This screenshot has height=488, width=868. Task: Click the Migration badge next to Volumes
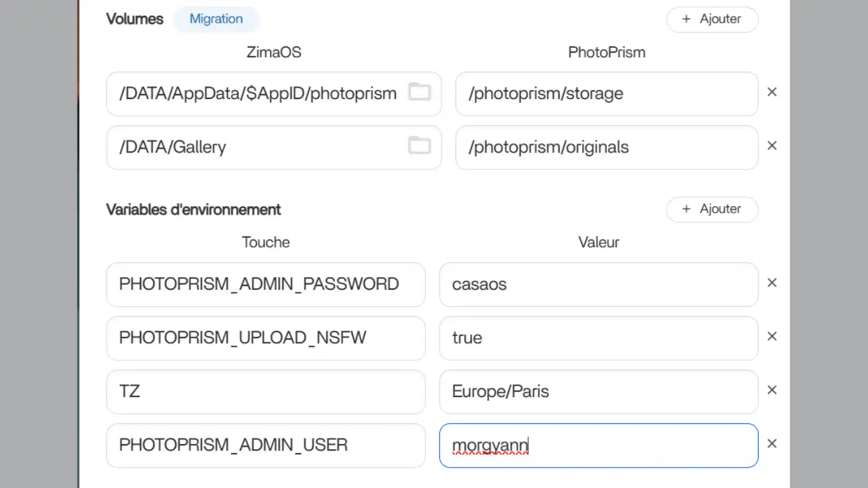click(x=216, y=19)
